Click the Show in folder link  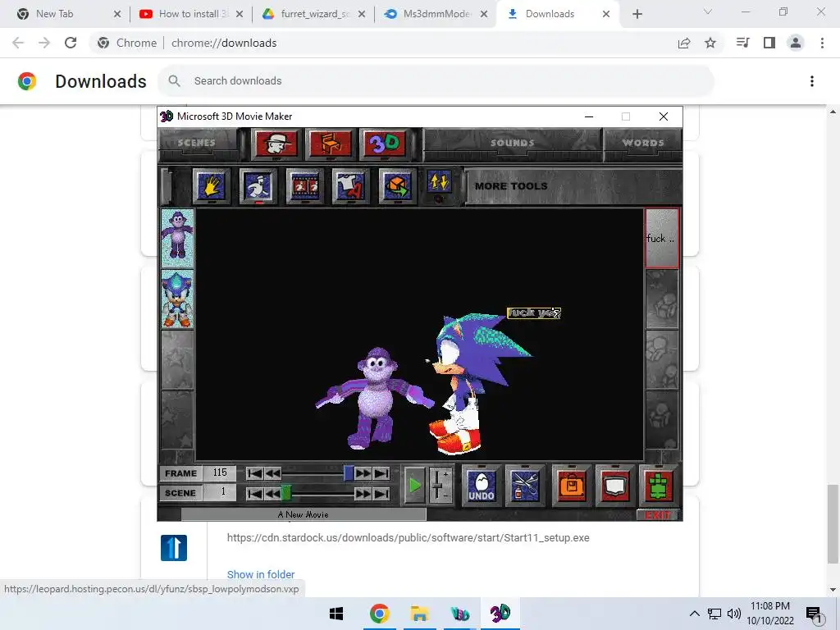261,574
